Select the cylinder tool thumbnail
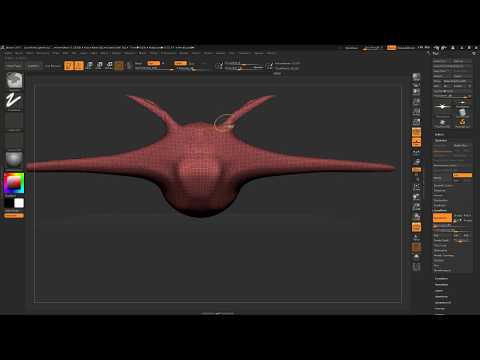Screen dimensions: 480x360 462,113
